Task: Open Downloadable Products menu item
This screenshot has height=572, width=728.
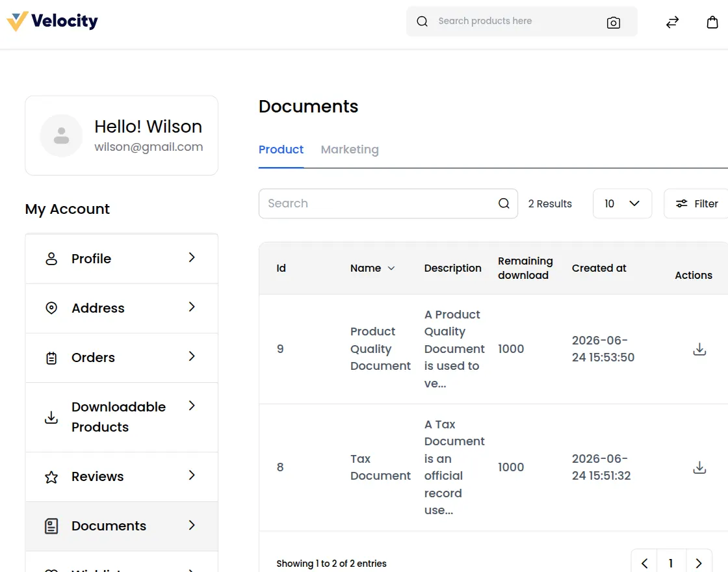Action: point(122,417)
